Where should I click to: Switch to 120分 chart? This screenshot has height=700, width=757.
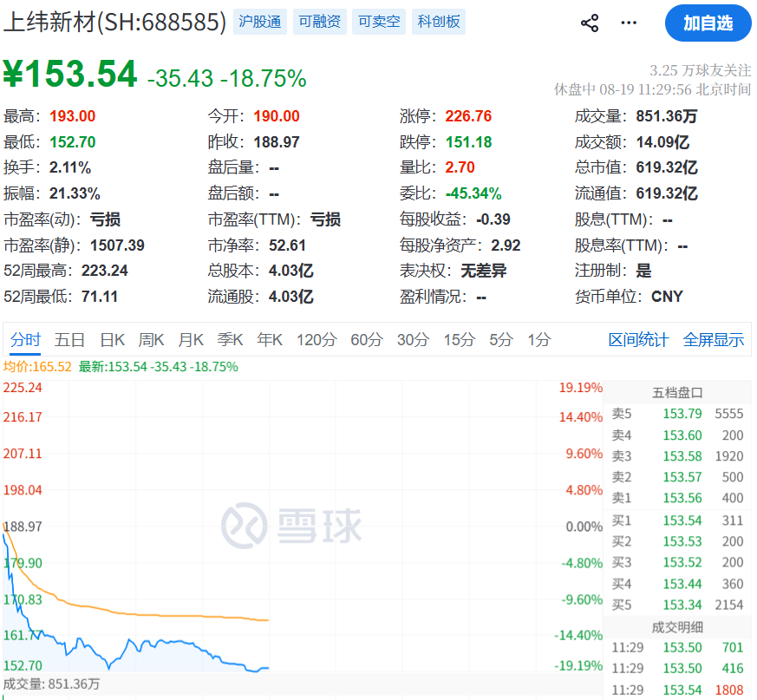[x=317, y=340]
